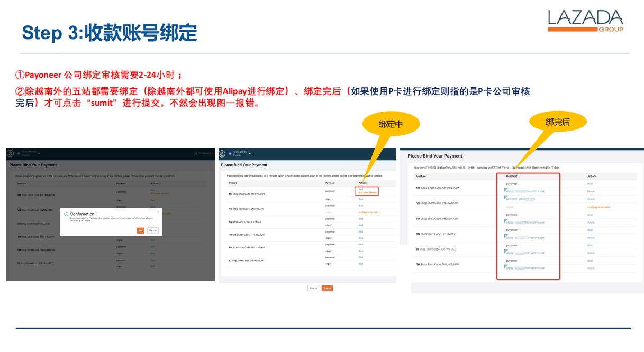This screenshot has width=644, height=352.
Task: Click the OK button in Confirmation dialog
Action: click(x=140, y=230)
